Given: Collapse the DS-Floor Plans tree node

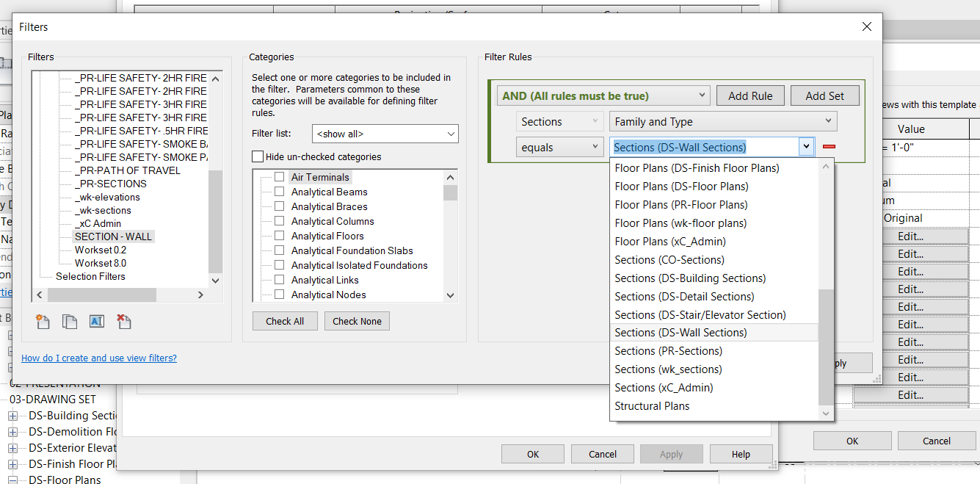Looking at the screenshot, I should [14, 480].
